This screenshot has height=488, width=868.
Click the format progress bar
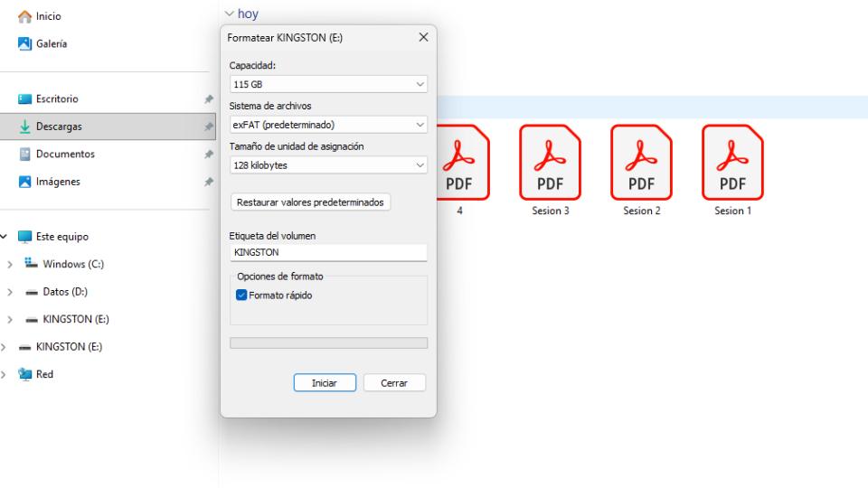point(328,343)
